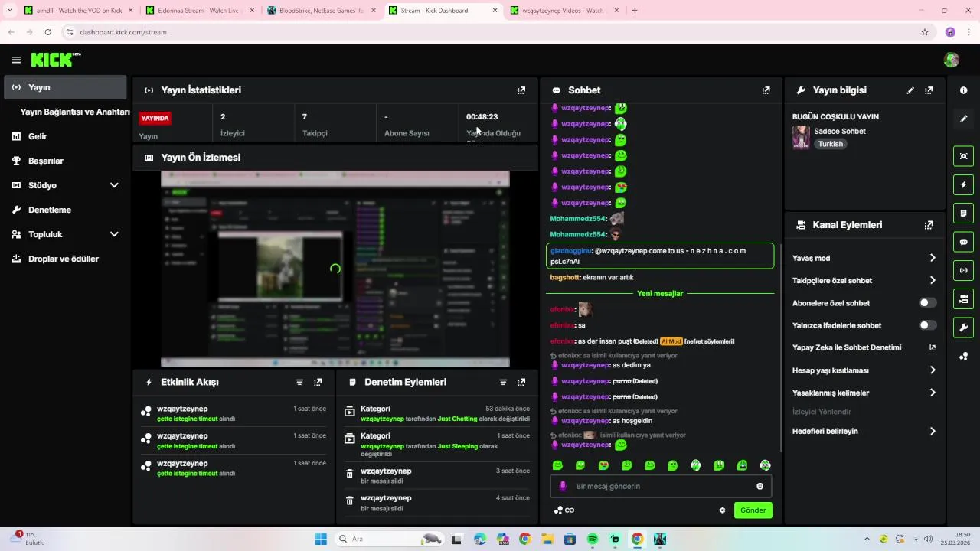Pop out the Etkinlik Akışı panel
The width and height of the screenshot is (980, 551).
318,382
